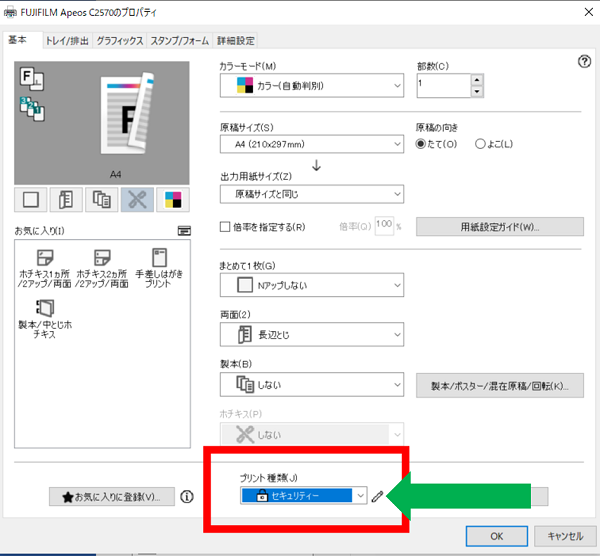Expand the 両面 dropdown

click(x=311, y=335)
